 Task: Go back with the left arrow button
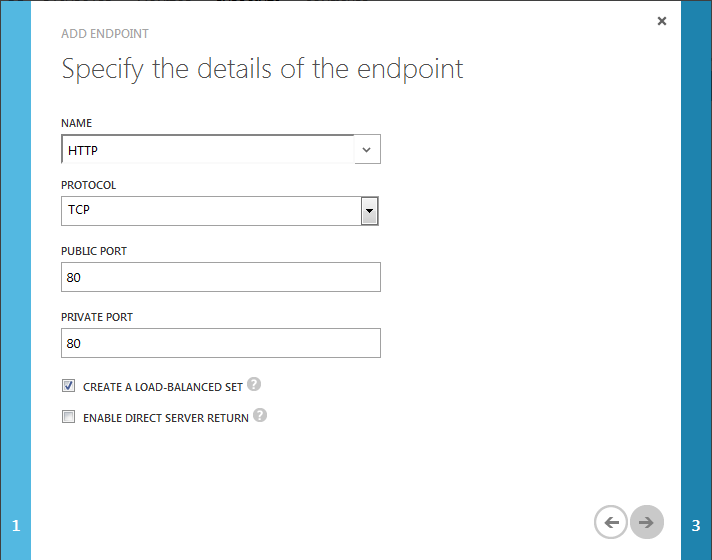611,522
